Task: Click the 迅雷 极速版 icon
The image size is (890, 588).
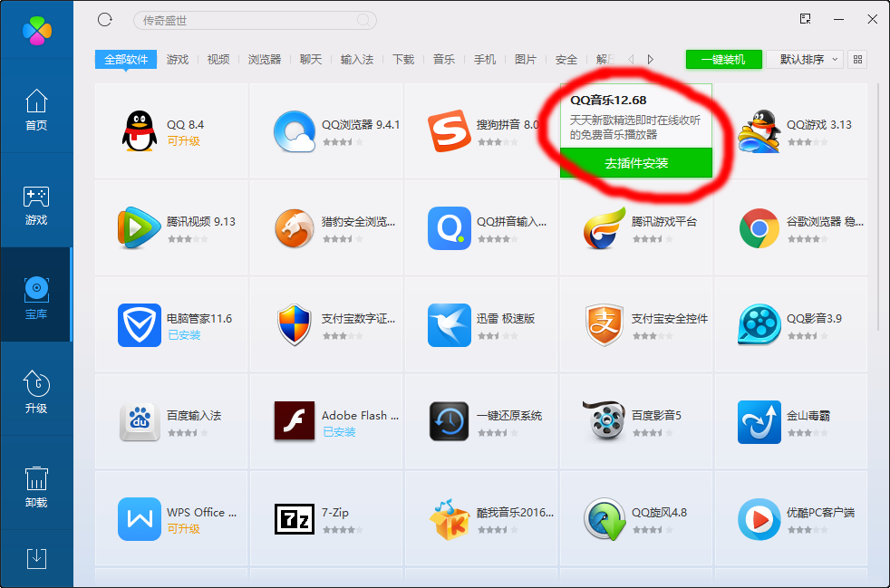Action: coord(449,325)
